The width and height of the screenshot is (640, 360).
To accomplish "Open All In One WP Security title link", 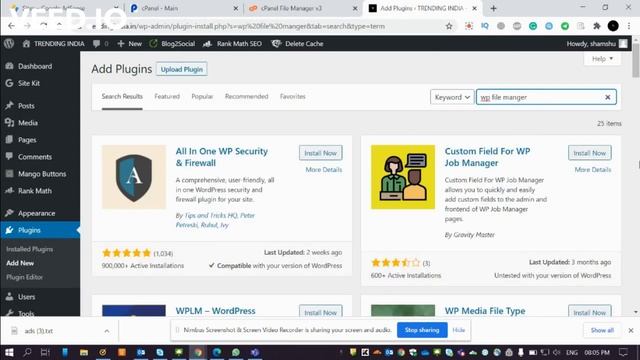I will tap(222, 157).
